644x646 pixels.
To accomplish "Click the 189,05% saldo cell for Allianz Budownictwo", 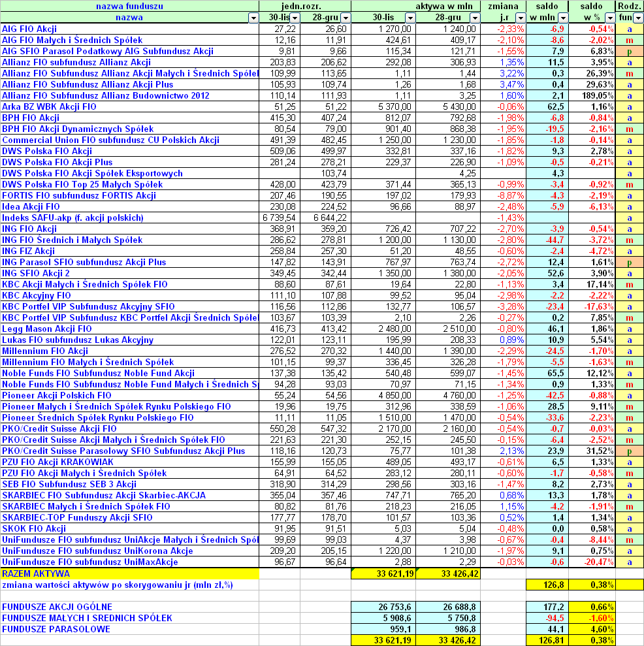I will [x=592, y=95].
